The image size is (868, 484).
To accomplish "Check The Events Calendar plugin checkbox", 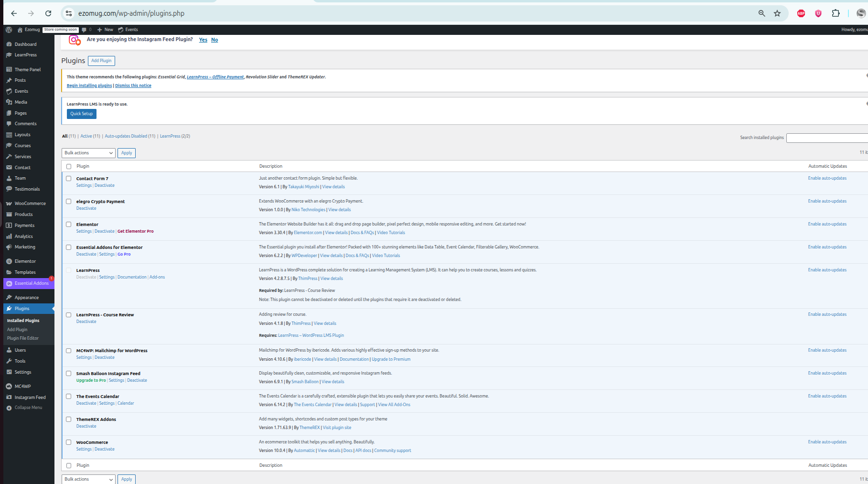I will (x=69, y=397).
